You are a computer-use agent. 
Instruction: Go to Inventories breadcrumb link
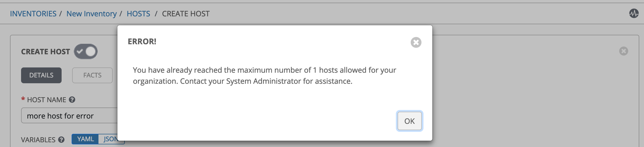point(33,14)
